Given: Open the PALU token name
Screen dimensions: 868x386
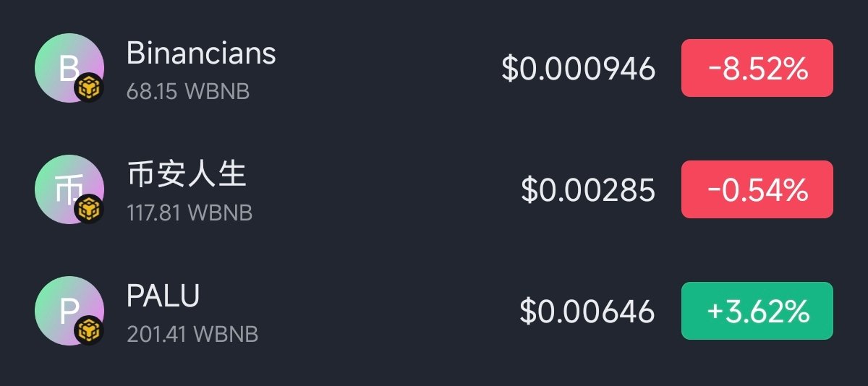Looking at the screenshot, I should coord(163,296).
